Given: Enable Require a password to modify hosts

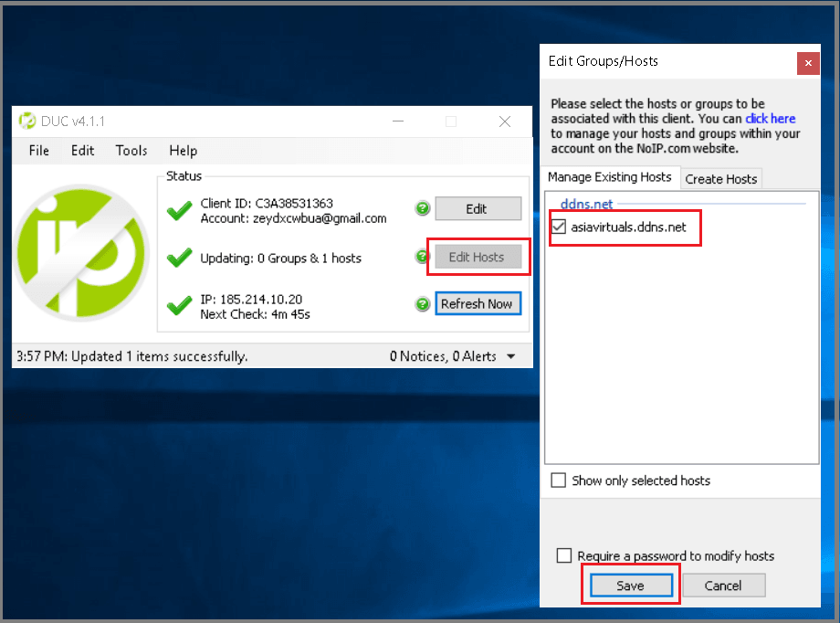Looking at the screenshot, I should click(x=563, y=555).
